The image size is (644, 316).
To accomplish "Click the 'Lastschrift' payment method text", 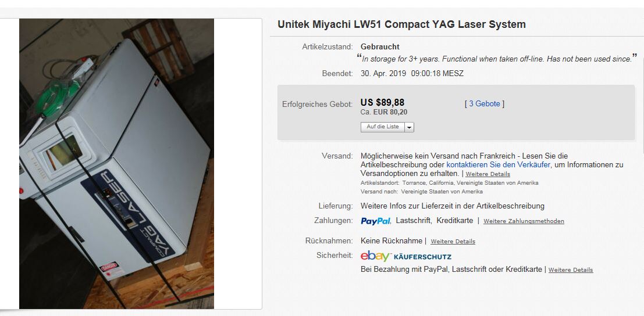I will [414, 221].
